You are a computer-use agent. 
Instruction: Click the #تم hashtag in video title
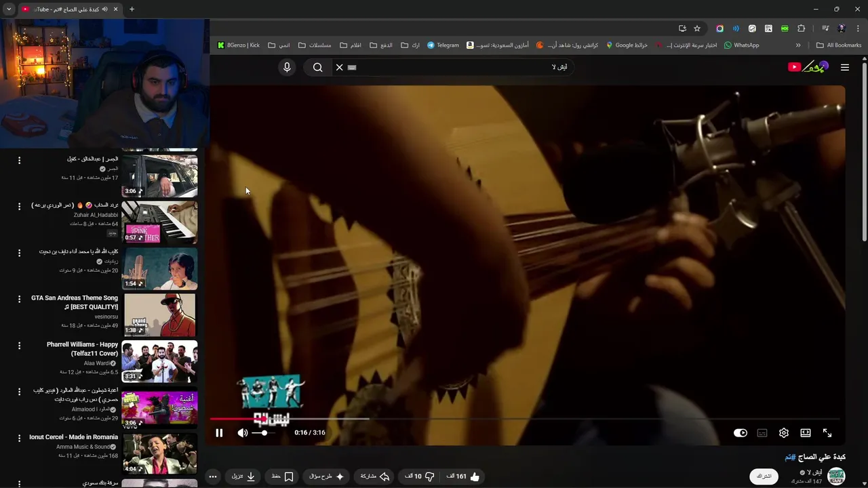(790, 457)
